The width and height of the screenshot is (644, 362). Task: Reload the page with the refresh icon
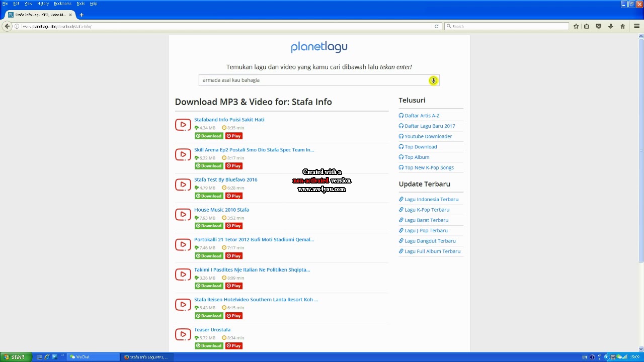436,26
